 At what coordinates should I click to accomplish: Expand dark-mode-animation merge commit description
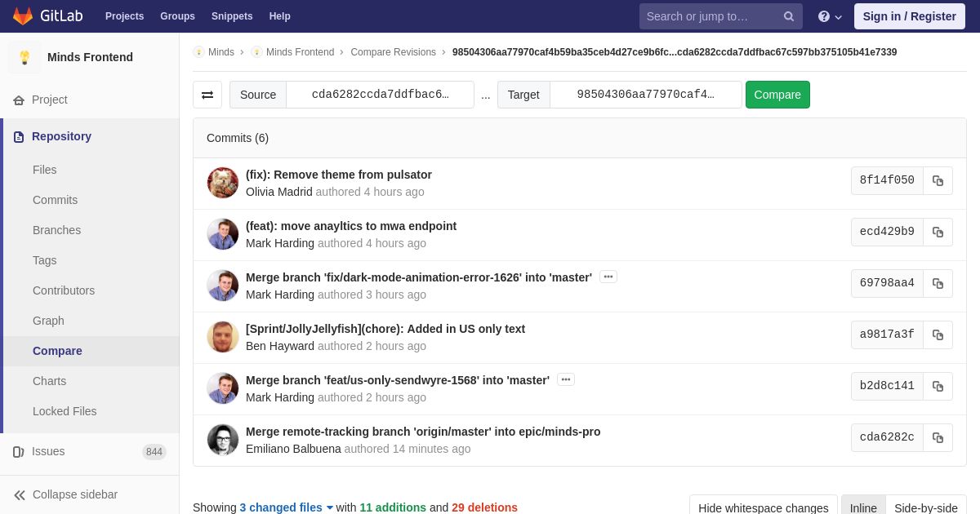pos(608,277)
